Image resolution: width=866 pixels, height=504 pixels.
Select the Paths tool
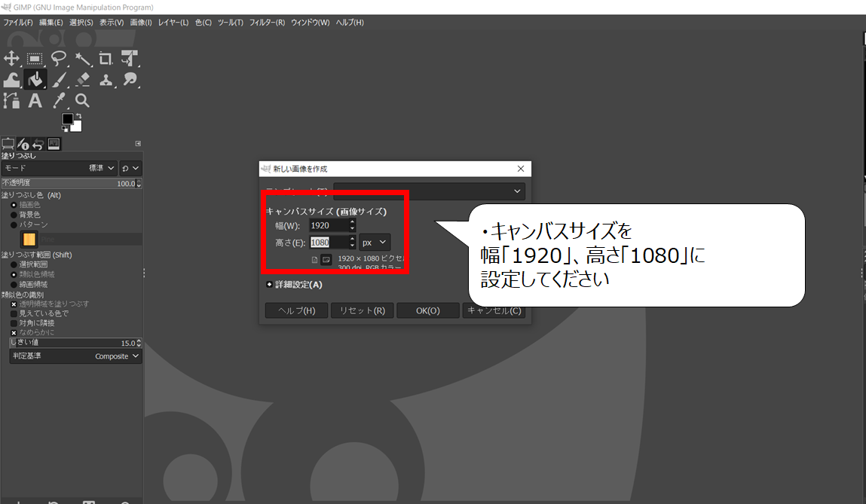coord(11,100)
